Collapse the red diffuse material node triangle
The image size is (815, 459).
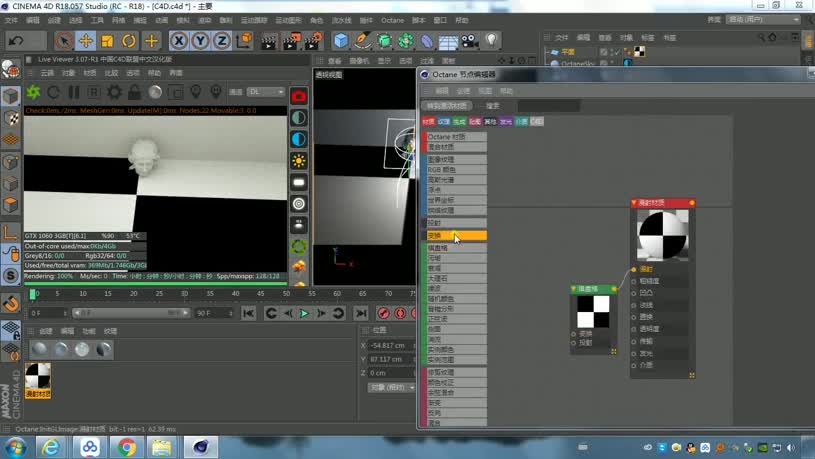click(634, 203)
